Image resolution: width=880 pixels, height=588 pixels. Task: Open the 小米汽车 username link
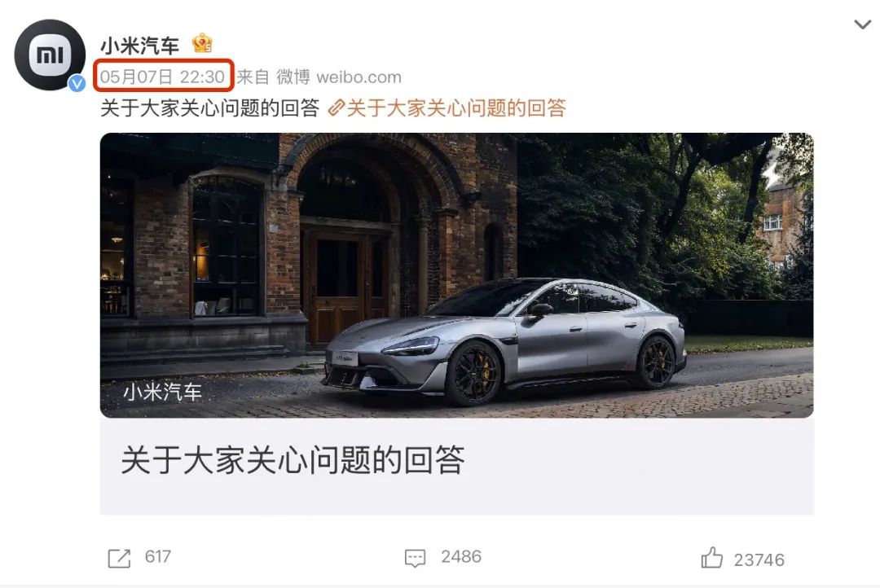140,45
